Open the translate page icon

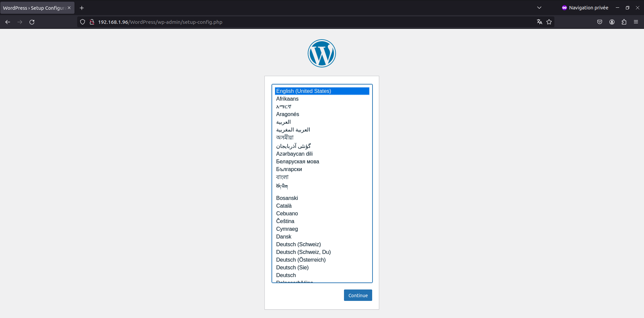tap(539, 22)
